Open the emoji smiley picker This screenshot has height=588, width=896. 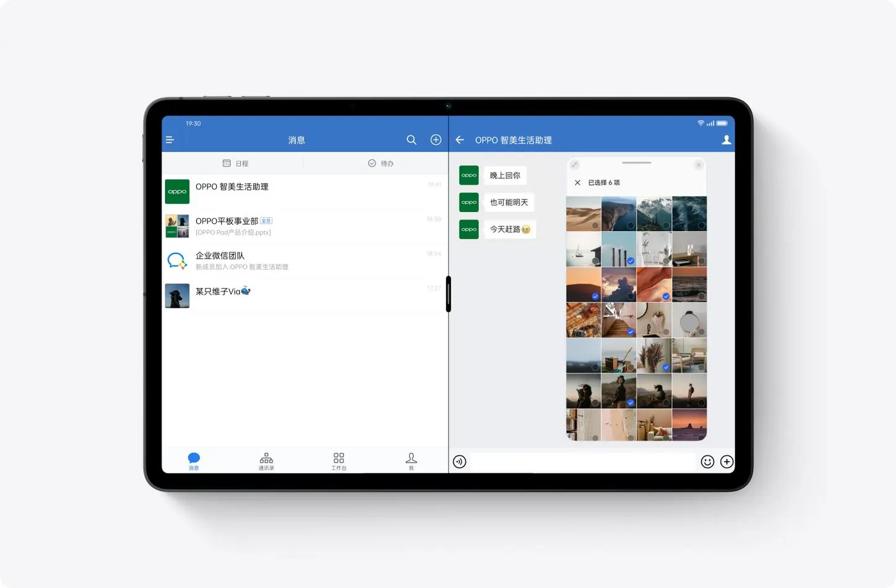point(707,462)
